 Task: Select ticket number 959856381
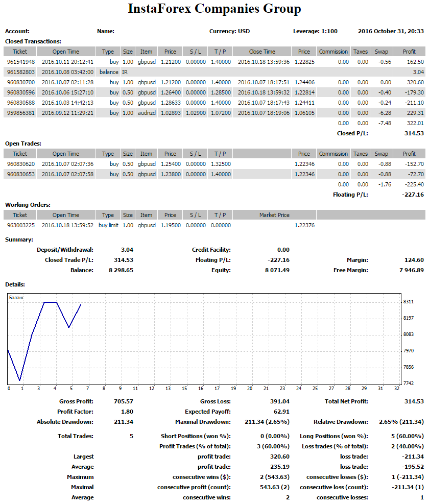pyautogui.click(x=20, y=113)
